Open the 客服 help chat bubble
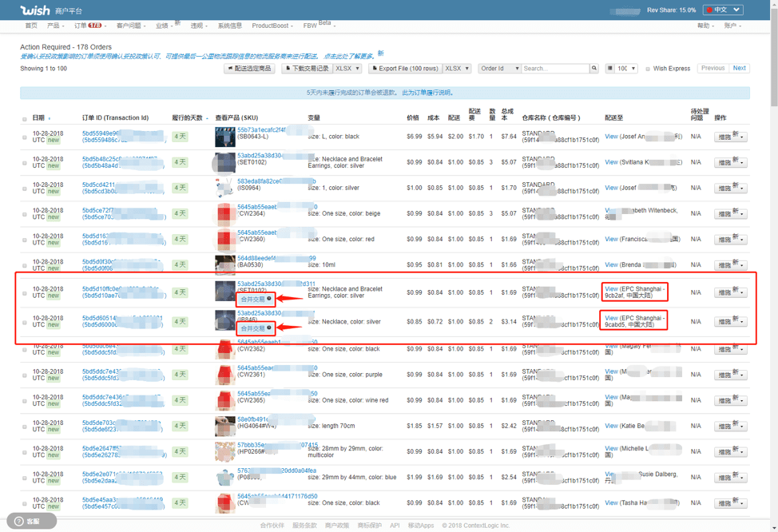778x532 pixels. 31,521
